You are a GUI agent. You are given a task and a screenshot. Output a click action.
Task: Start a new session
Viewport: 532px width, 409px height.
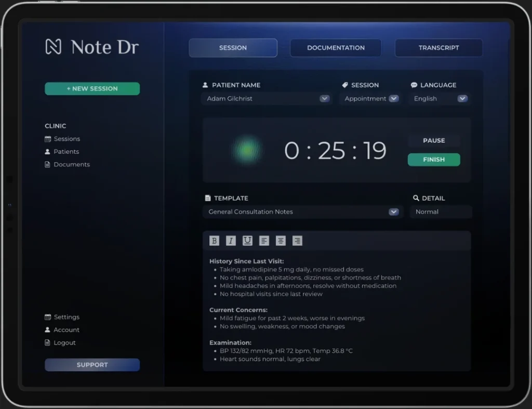click(x=92, y=89)
